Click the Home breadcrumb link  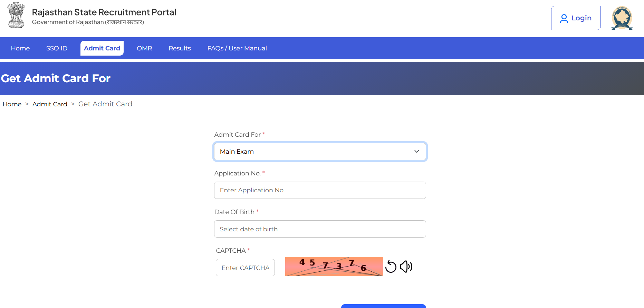tap(12, 104)
